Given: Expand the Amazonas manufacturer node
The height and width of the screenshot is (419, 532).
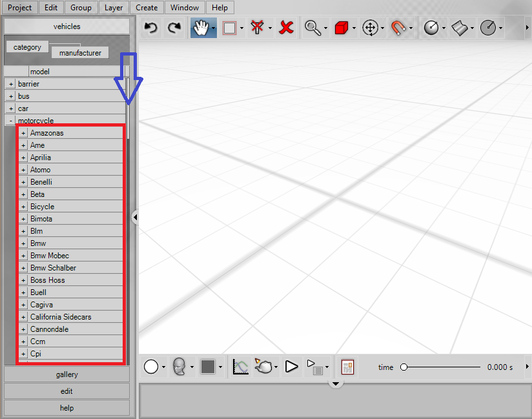Looking at the screenshot, I should coord(23,134).
